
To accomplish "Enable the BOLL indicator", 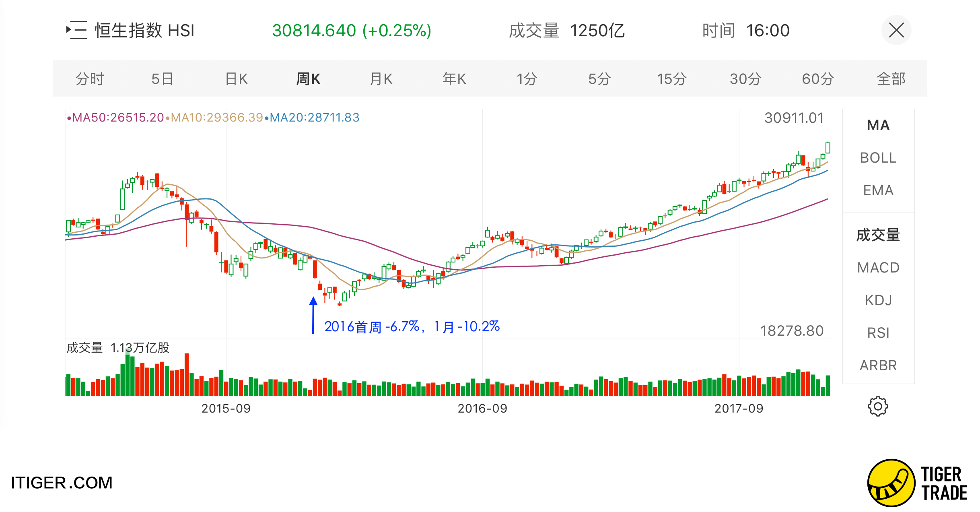I will (x=878, y=158).
